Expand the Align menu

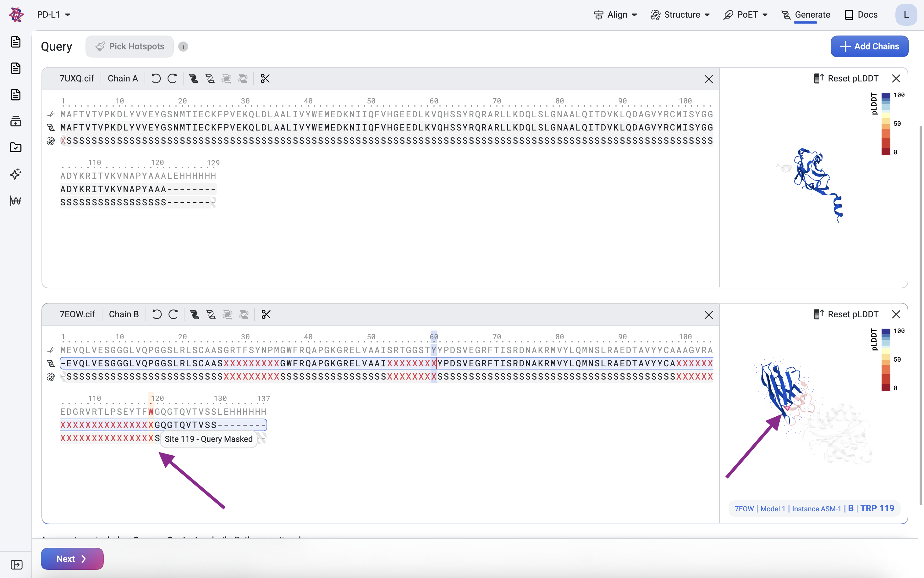click(615, 14)
